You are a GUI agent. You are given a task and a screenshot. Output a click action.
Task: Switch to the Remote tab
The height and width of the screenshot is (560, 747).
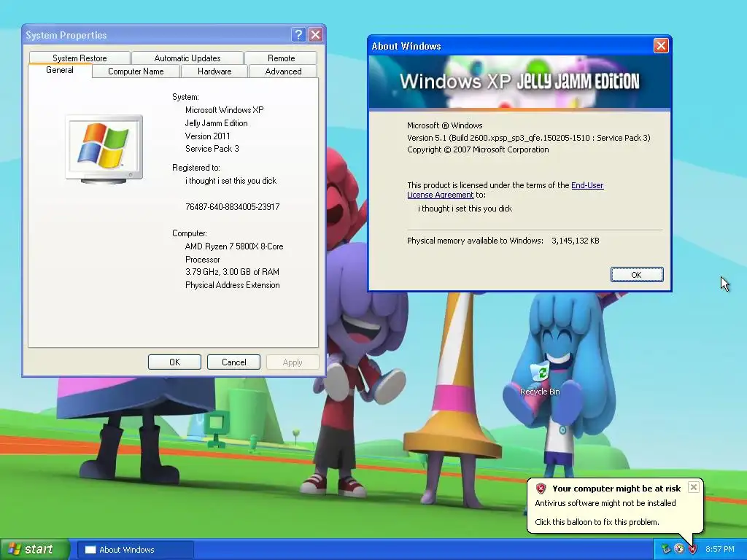[281, 58]
